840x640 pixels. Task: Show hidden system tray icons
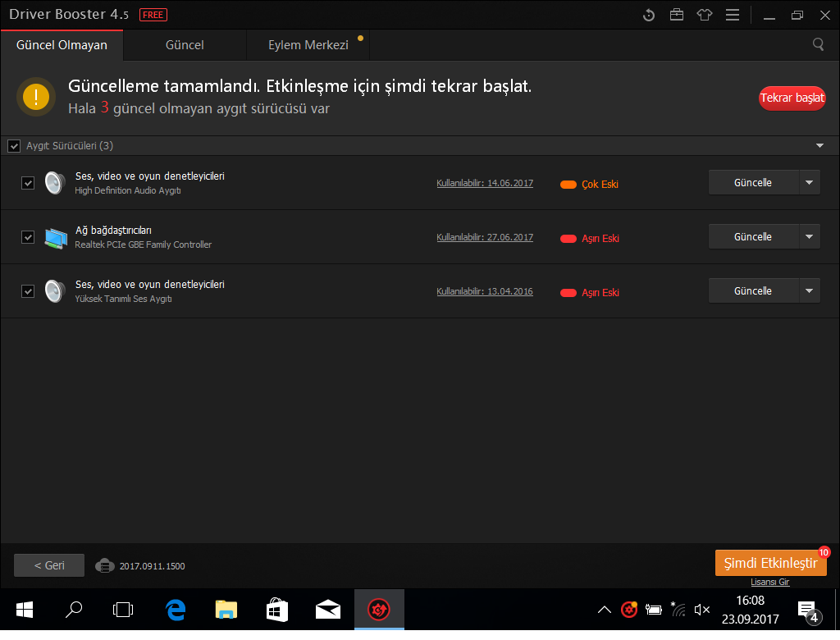(x=605, y=610)
